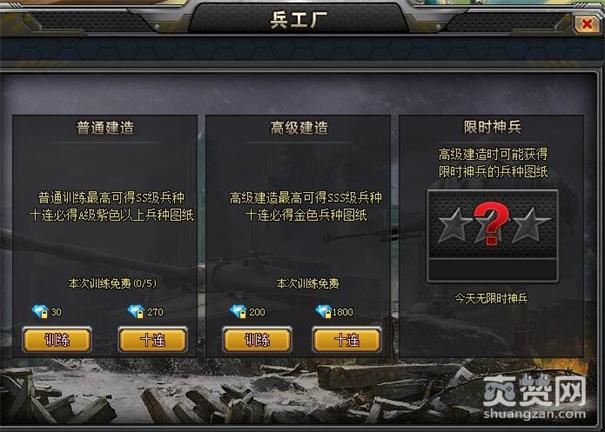Click the diamond icon next to 270

tap(136, 311)
